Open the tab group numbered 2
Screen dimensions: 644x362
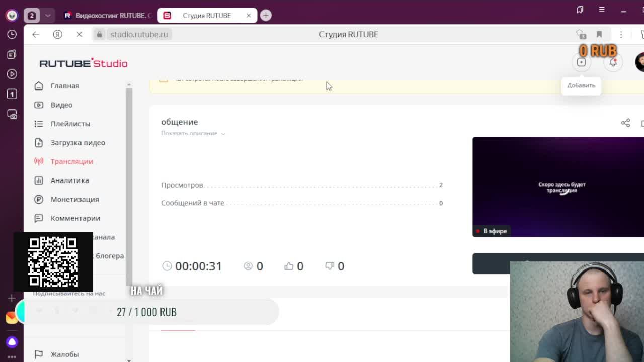pyautogui.click(x=32, y=15)
